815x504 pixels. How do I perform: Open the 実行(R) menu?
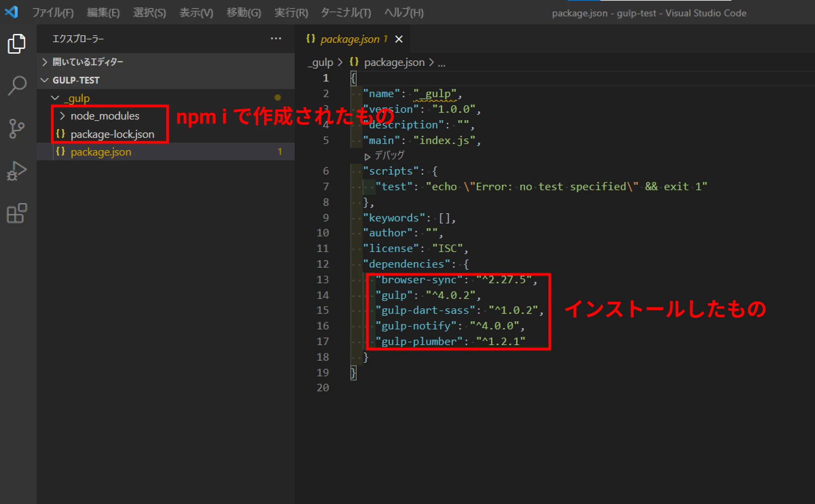pyautogui.click(x=291, y=13)
